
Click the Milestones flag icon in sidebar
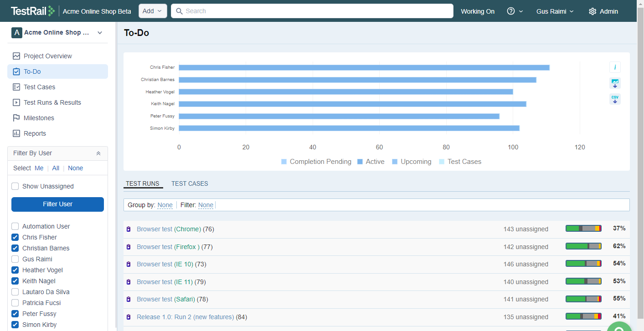pos(16,118)
